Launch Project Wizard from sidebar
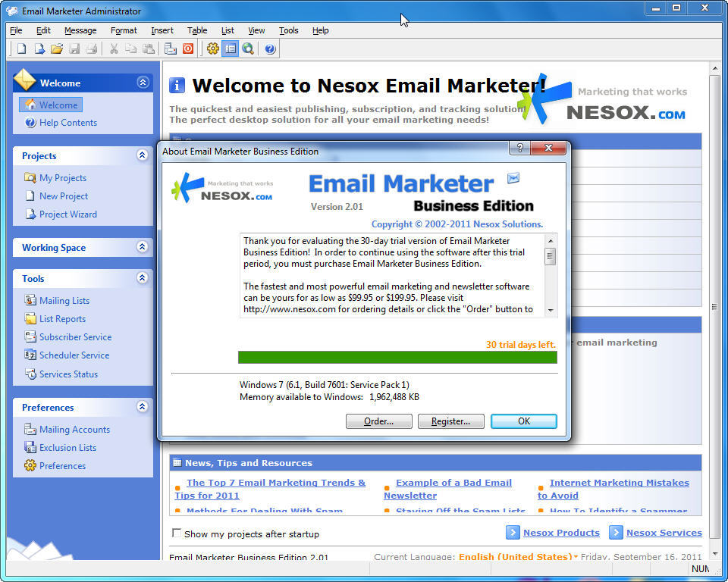Viewport: 728px width, 582px height. click(x=61, y=214)
